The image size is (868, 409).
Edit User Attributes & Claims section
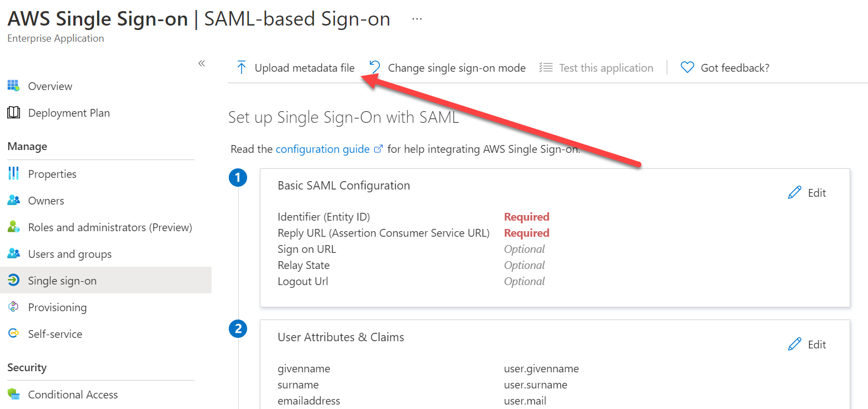point(807,345)
